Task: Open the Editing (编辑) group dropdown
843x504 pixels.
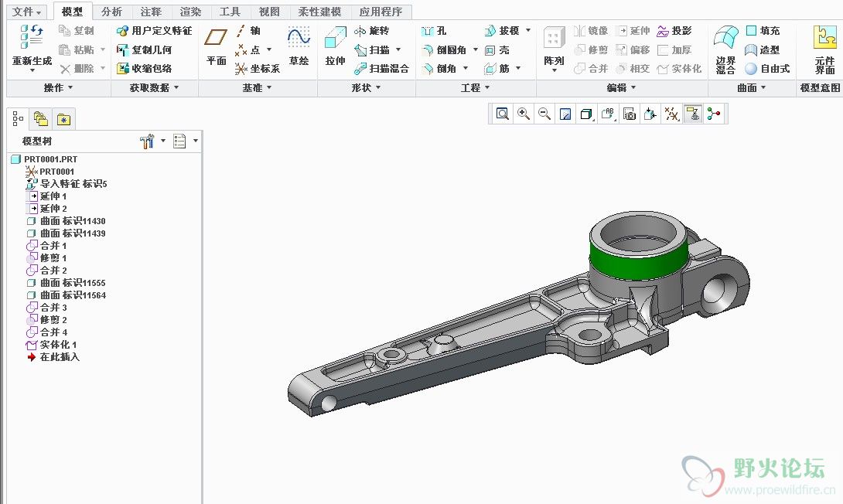Action: tap(622, 87)
